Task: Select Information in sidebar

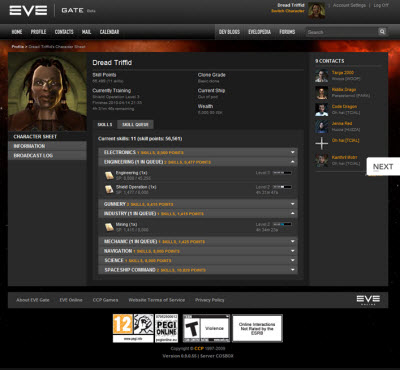Action: (x=47, y=146)
